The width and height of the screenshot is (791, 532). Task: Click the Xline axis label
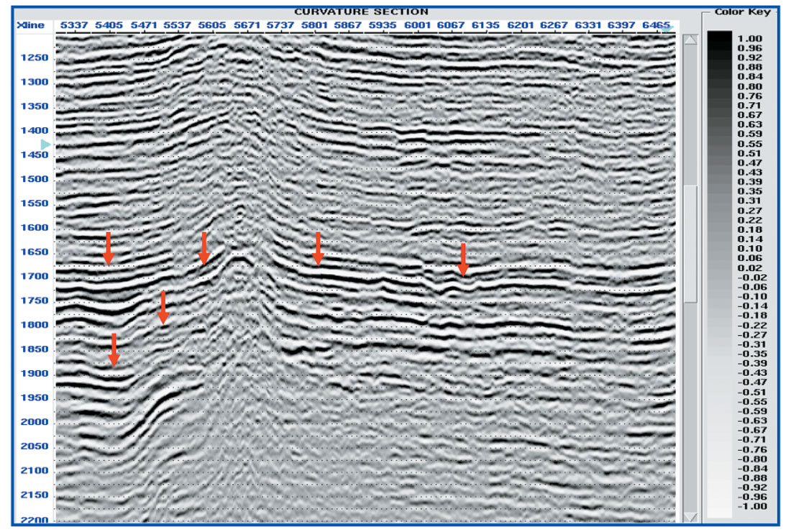(x=30, y=25)
